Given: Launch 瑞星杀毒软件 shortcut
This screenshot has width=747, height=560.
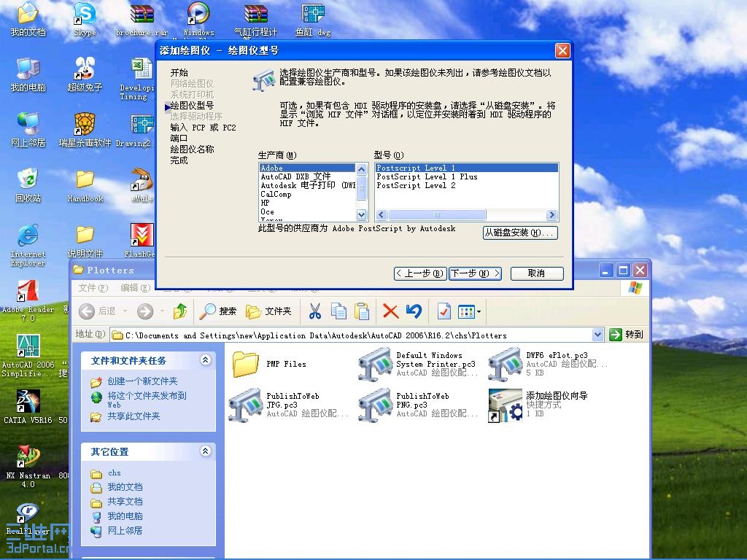Looking at the screenshot, I should tap(85, 131).
